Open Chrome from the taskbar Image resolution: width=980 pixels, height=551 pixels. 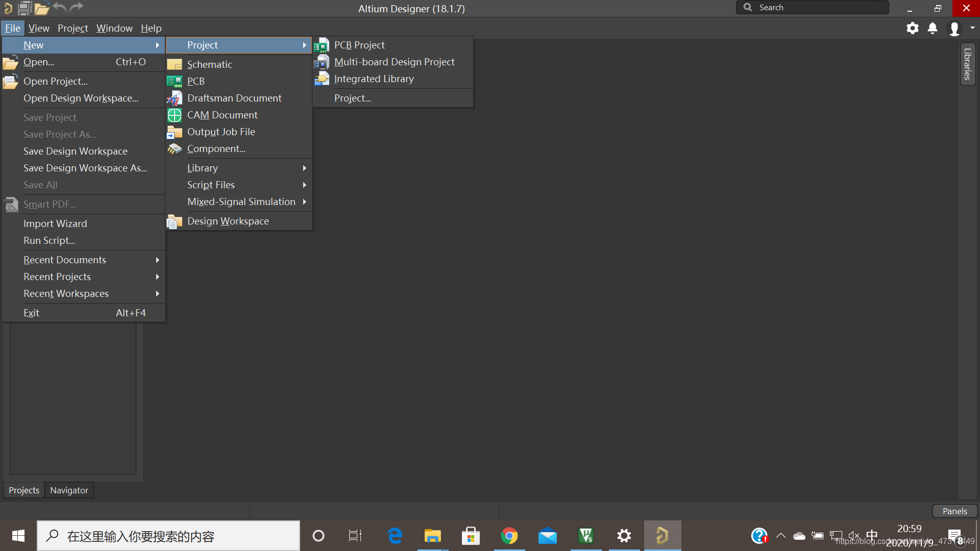509,536
